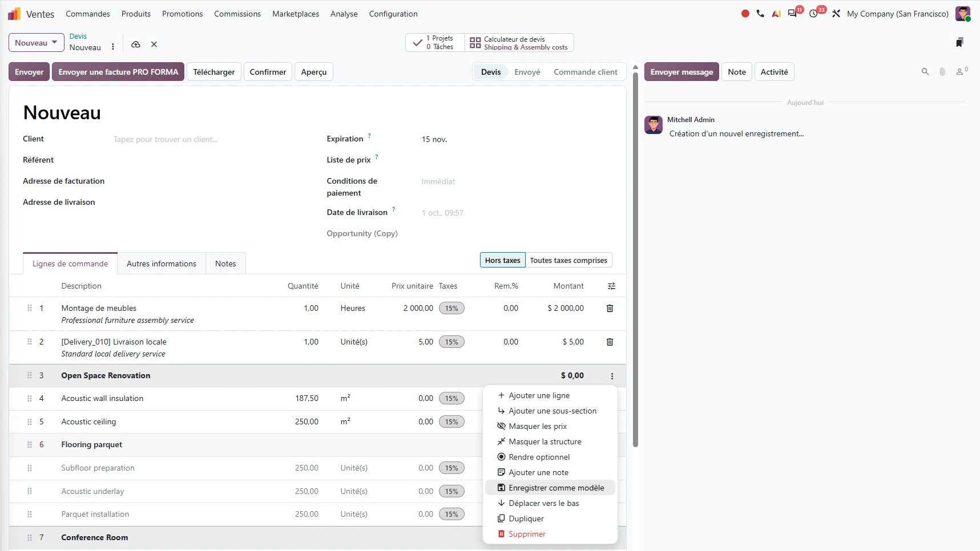Screen dimensions: 980x551
Task: Click the 15% tax tag on Acoustic ceiling
Action: tap(451, 422)
